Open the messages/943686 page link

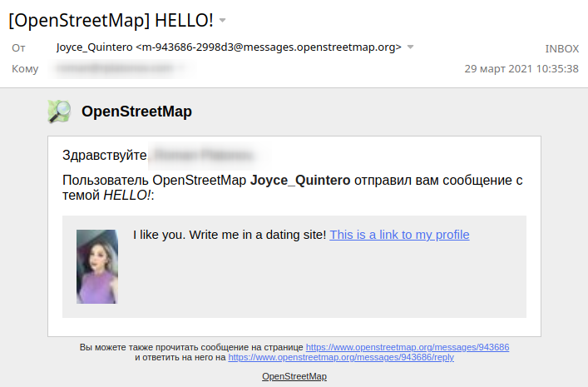click(408, 347)
